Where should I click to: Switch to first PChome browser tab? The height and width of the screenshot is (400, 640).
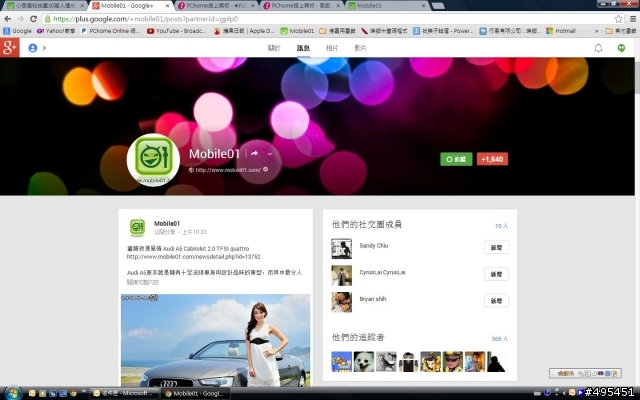216,6
